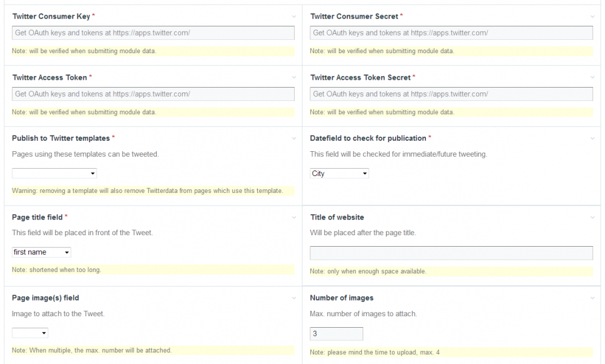
Task: Collapse the Twitter Consumer Secret field chevron
Action: click(x=592, y=17)
